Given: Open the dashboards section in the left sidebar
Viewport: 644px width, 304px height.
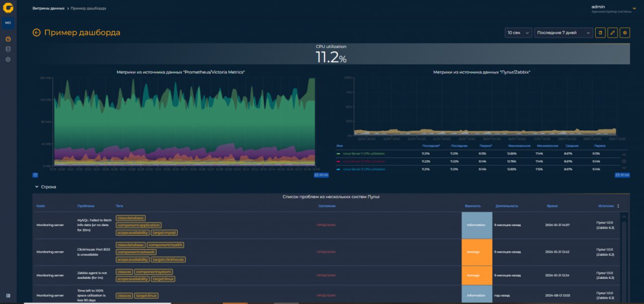Looking at the screenshot, I should (x=8, y=39).
